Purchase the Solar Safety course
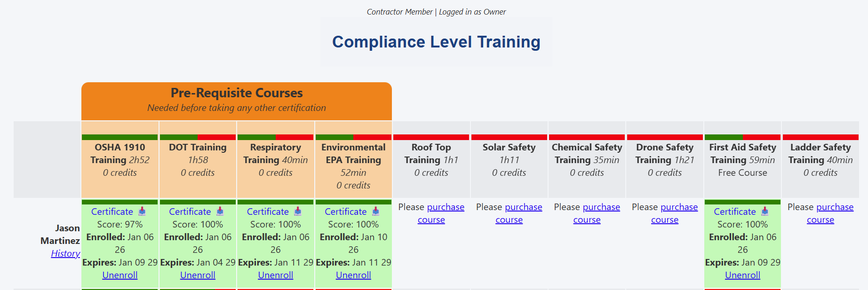The height and width of the screenshot is (290, 868). pyautogui.click(x=523, y=207)
